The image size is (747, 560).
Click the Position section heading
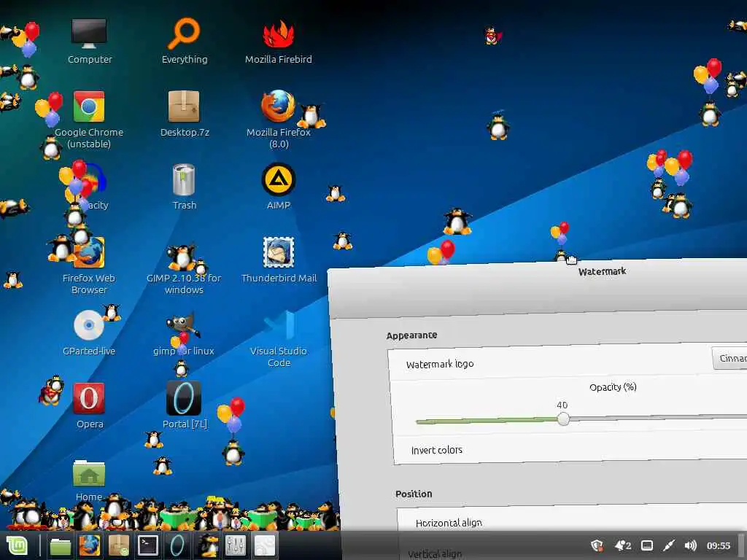414,494
